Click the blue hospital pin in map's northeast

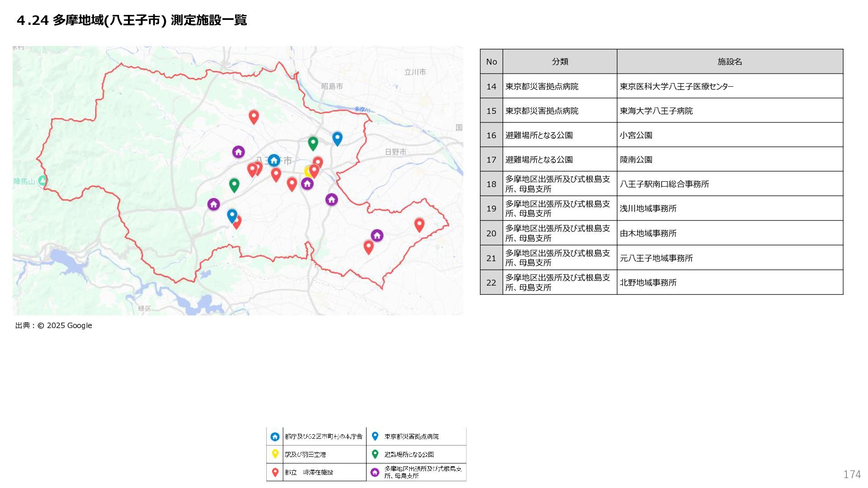[337, 138]
